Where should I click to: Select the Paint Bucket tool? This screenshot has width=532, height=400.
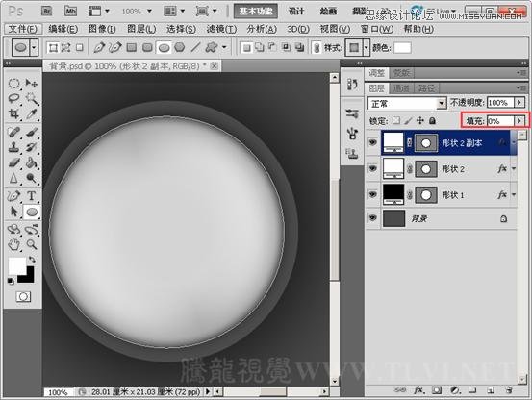tap(32, 162)
